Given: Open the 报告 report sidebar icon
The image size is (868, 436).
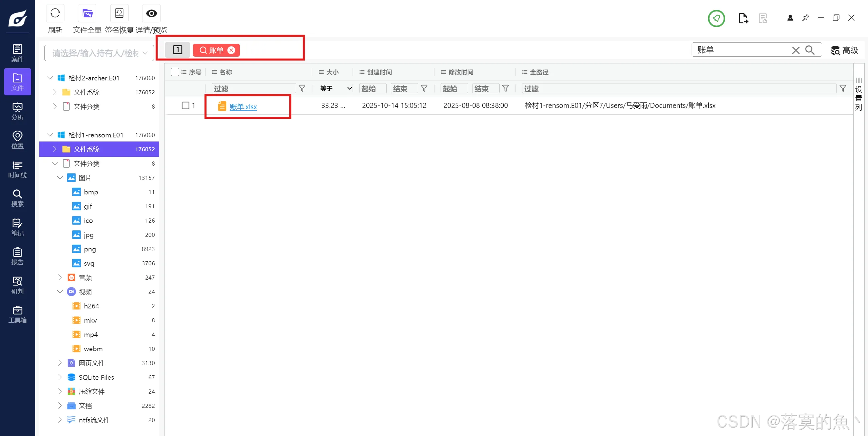Looking at the screenshot, I should point(17,256).
